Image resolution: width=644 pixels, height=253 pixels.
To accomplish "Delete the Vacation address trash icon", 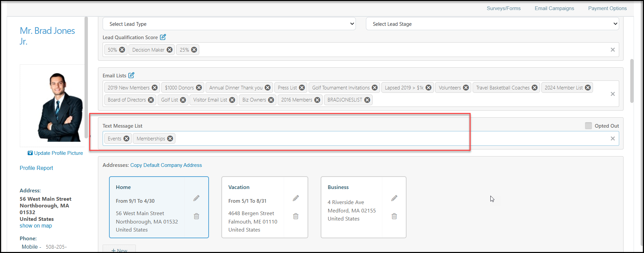I will tap(296, 216).
